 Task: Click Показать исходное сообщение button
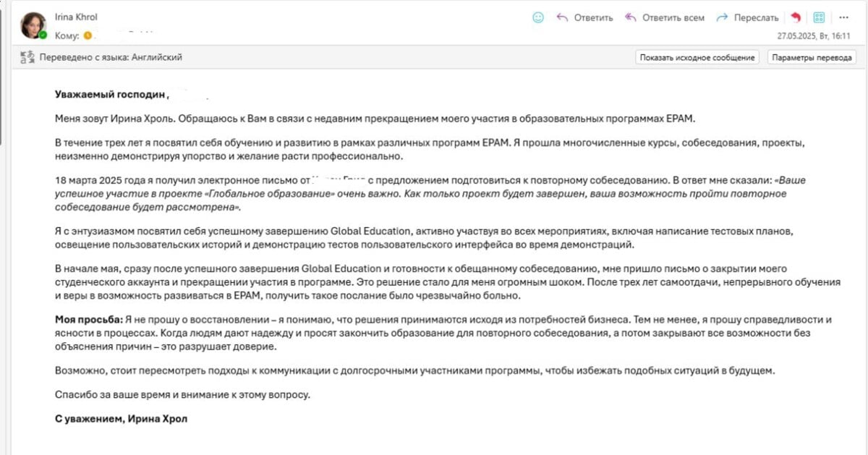coord(697,58)
